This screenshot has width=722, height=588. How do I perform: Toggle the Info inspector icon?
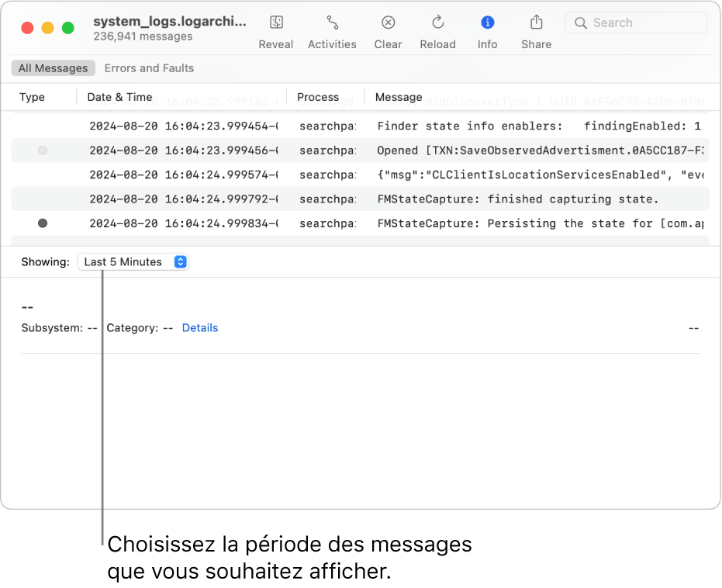[x=487, y=22]
